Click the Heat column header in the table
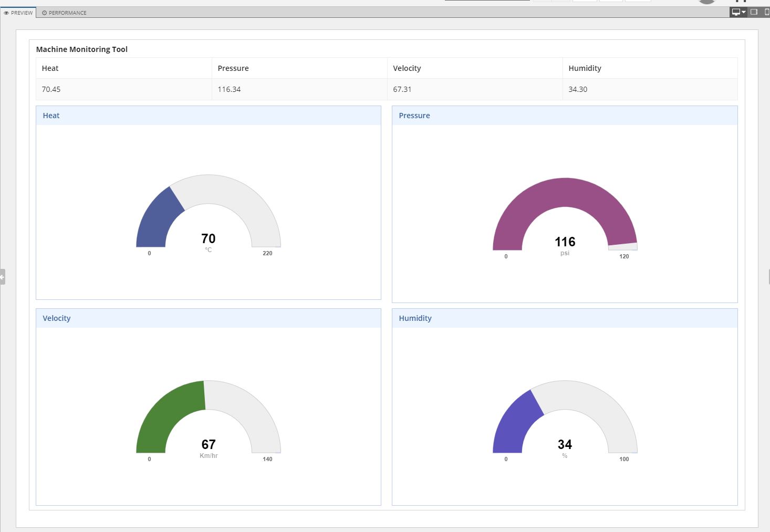This screenshot has height=532, width=770. pos(50,68)
